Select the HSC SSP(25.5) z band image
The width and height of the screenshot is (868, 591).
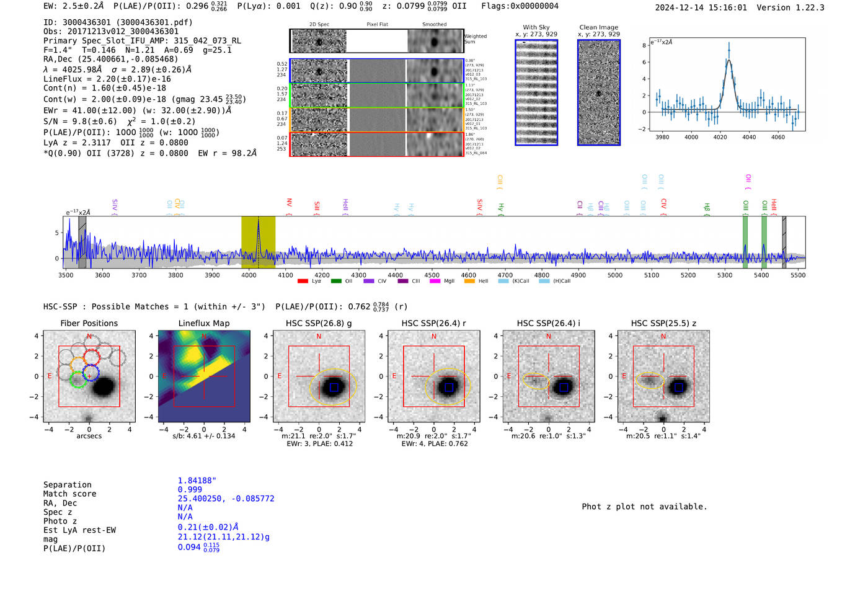coord(663,376)
